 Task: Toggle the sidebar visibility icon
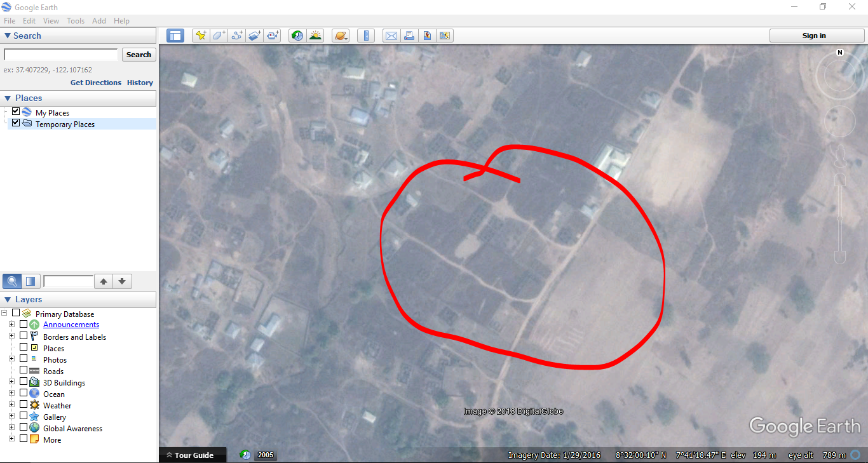click(175, 36)
